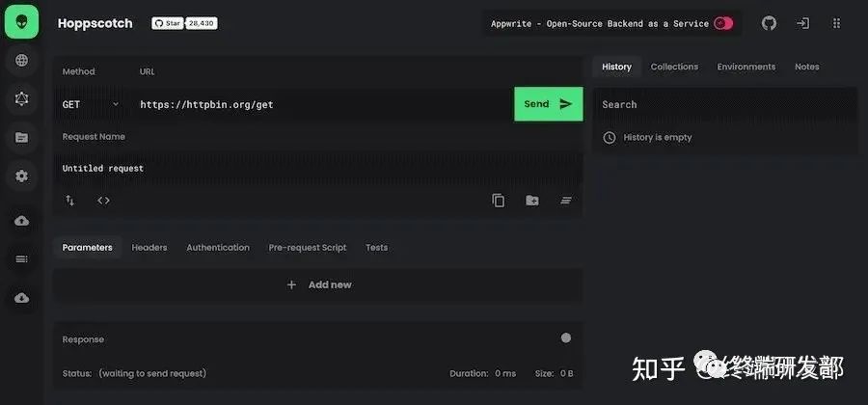
Task: Click the Duration: 0 ms value
Action: click(x=483, y=373)
